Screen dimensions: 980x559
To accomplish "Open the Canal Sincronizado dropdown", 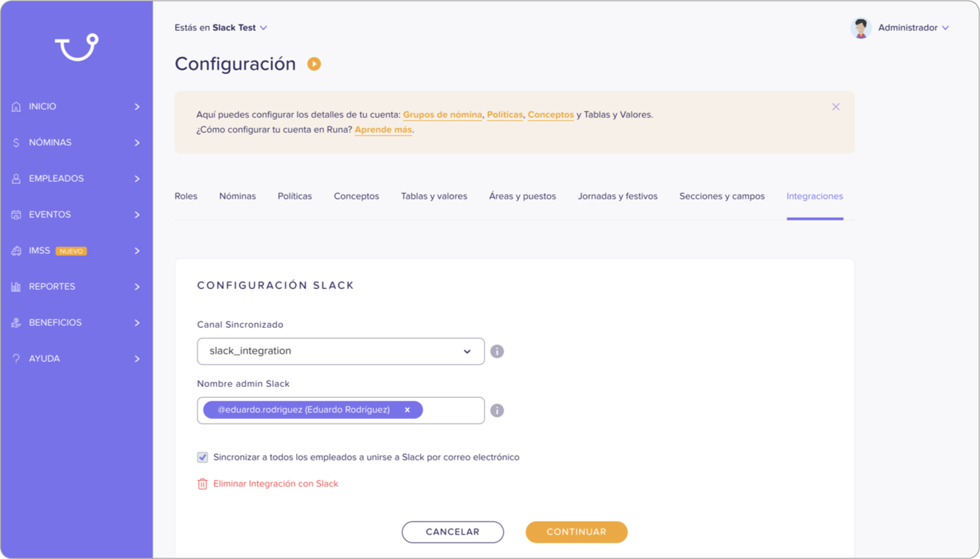I will point(341,352).
